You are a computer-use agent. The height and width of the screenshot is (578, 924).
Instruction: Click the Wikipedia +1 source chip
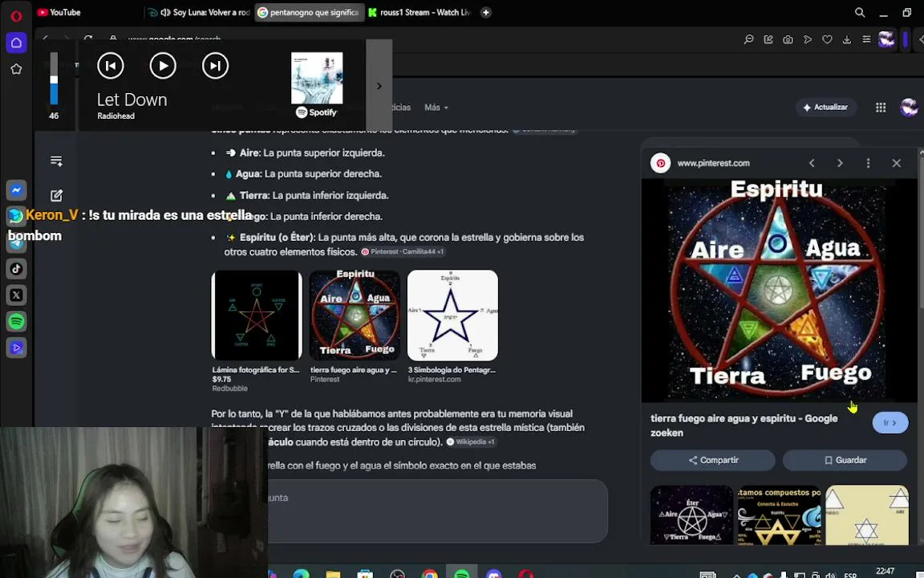[x=472, y=442]
